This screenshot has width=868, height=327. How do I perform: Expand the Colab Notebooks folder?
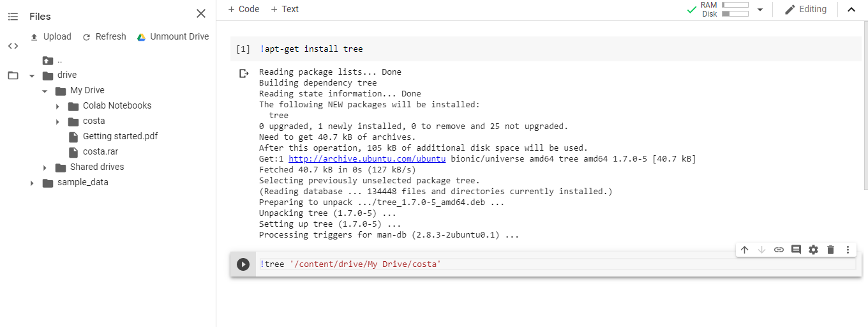(57, 106)
